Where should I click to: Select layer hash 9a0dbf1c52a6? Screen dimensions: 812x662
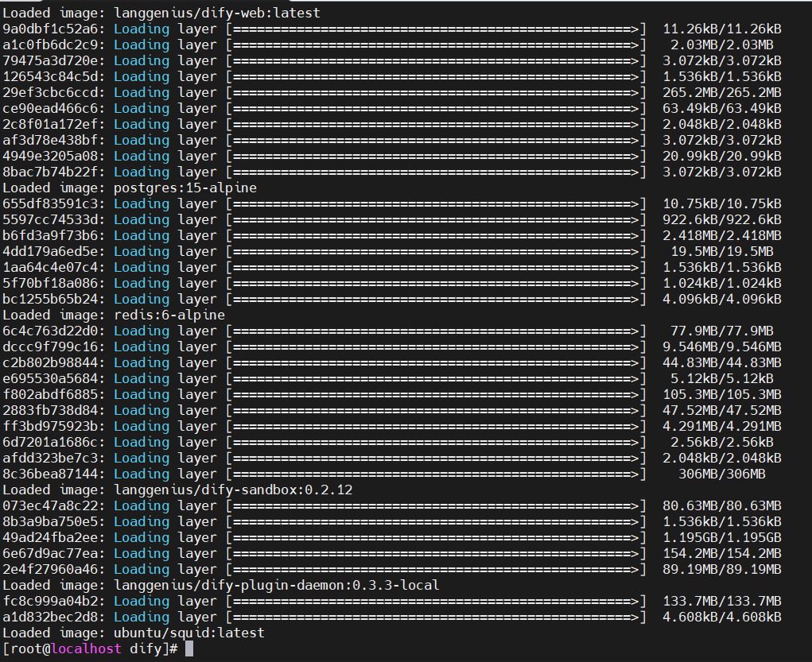tap(50, 29)
